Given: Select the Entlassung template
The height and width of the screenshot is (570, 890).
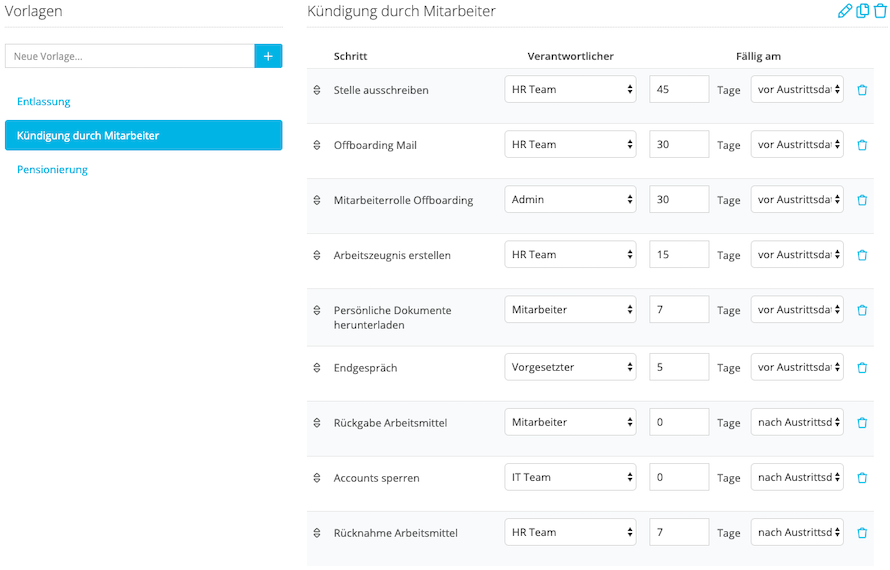Looking at the screenshot, I should pos(44,102).
